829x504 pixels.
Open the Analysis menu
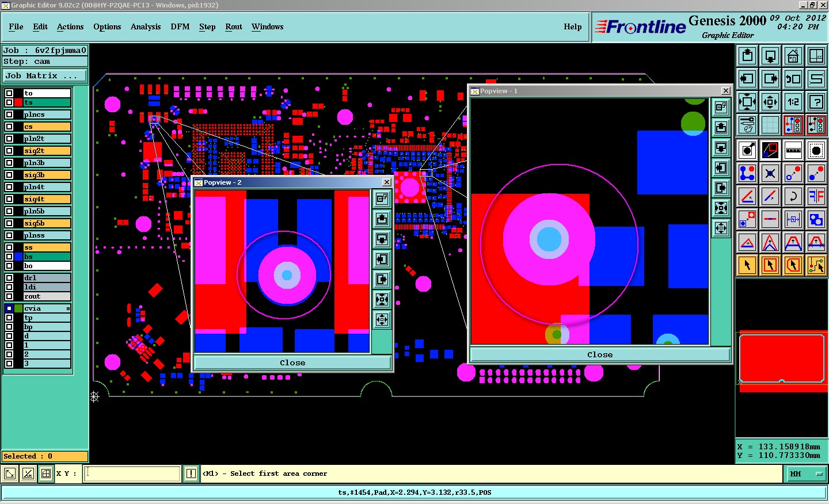(x=146, y=27)
